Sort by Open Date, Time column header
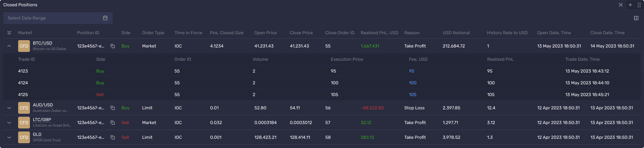Viewport: 644px width, 148px height. 554,33
